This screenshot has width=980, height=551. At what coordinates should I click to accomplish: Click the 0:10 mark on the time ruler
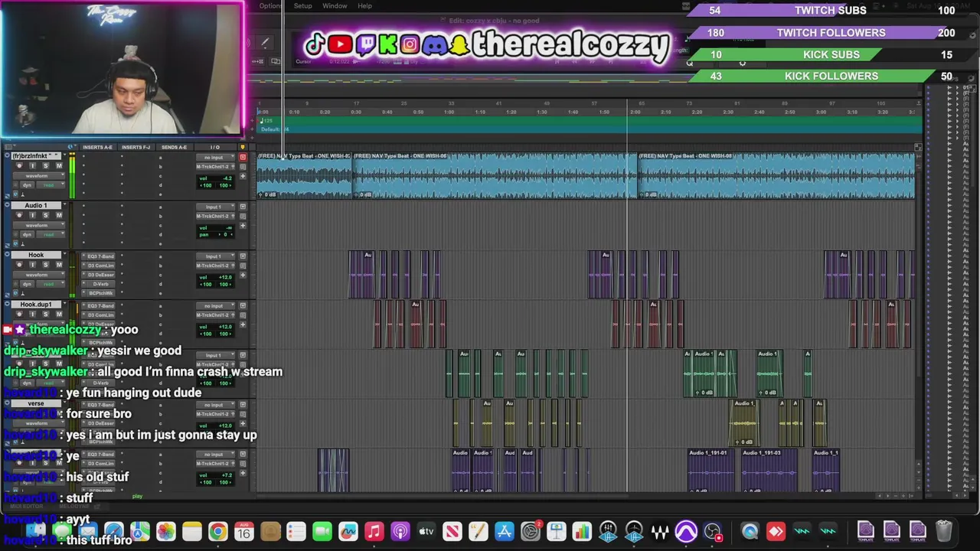[294, 112]
